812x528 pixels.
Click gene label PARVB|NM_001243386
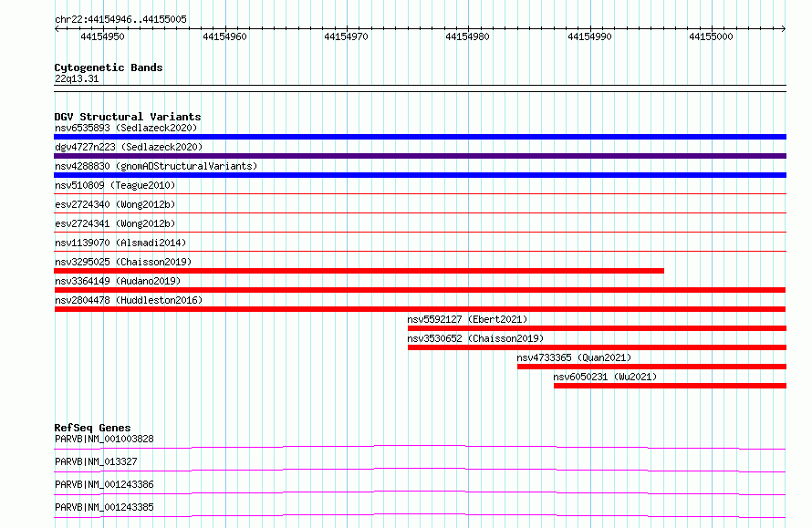[104, 484]
